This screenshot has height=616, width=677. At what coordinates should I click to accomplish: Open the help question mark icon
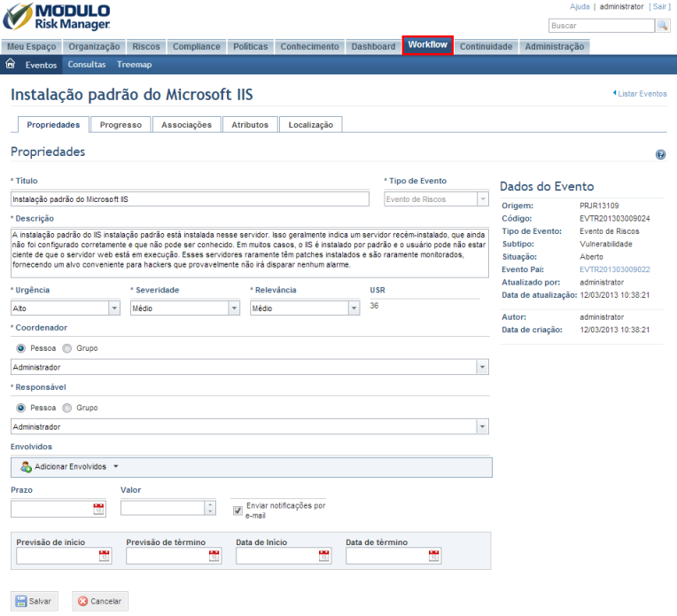(660, 154)
